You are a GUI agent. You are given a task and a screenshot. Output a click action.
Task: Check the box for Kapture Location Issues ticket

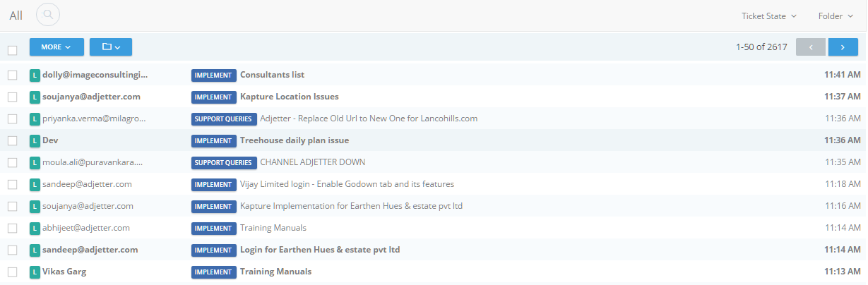[x=12, y=97]
